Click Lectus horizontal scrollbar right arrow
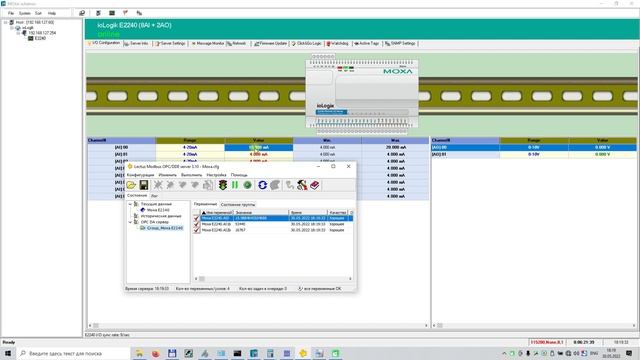640x360 pixels. click(x=350, y=279)
